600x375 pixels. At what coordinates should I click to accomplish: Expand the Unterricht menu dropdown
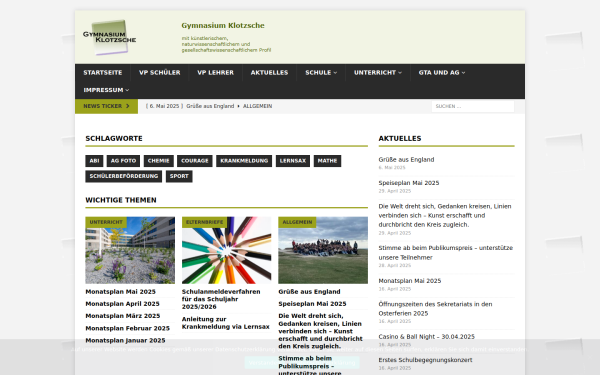[378, 72]
